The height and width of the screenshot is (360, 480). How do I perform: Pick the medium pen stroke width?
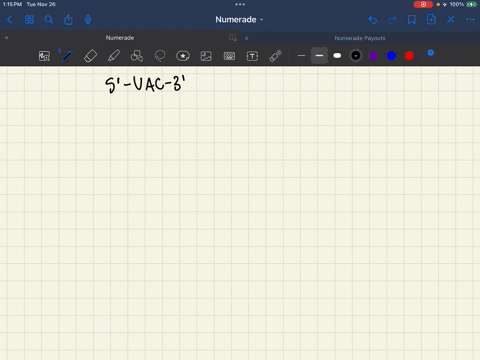(x=319, y=55)
